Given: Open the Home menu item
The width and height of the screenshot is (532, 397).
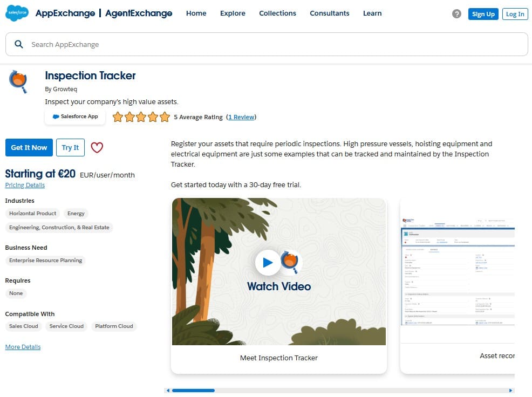Looking at the screenshot, I should pos(196,13).
